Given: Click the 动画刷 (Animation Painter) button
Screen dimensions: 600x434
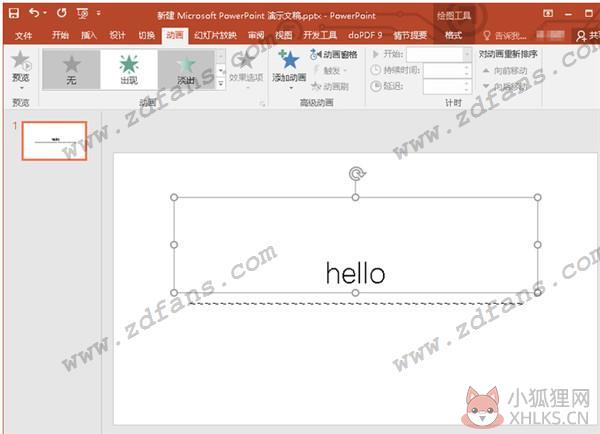Looking at the screenshot, I should click(x=330, y=86).
